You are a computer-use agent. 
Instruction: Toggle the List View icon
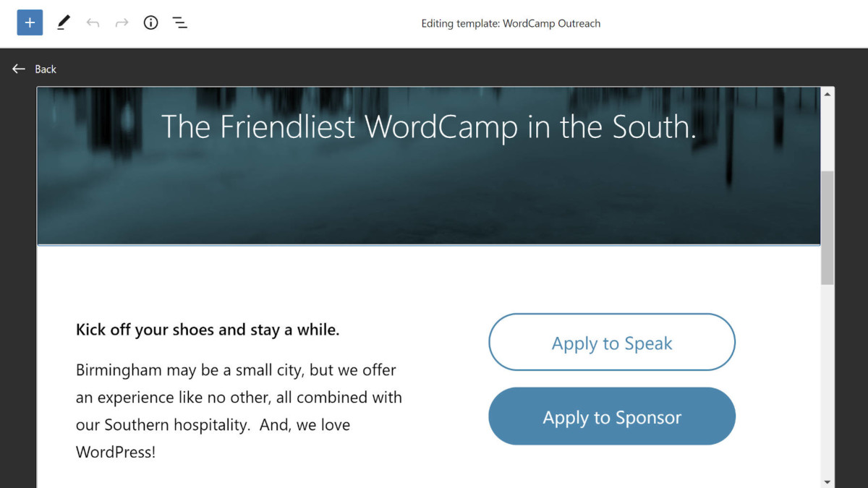180,22
